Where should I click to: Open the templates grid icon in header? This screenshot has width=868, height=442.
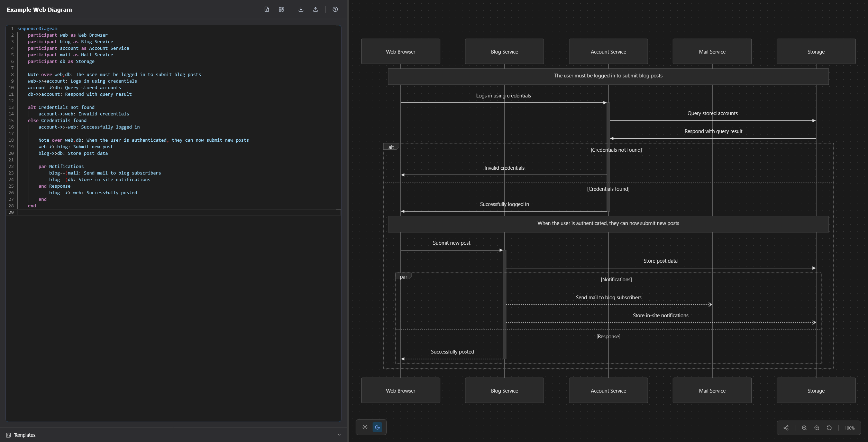tap(281, 9)
